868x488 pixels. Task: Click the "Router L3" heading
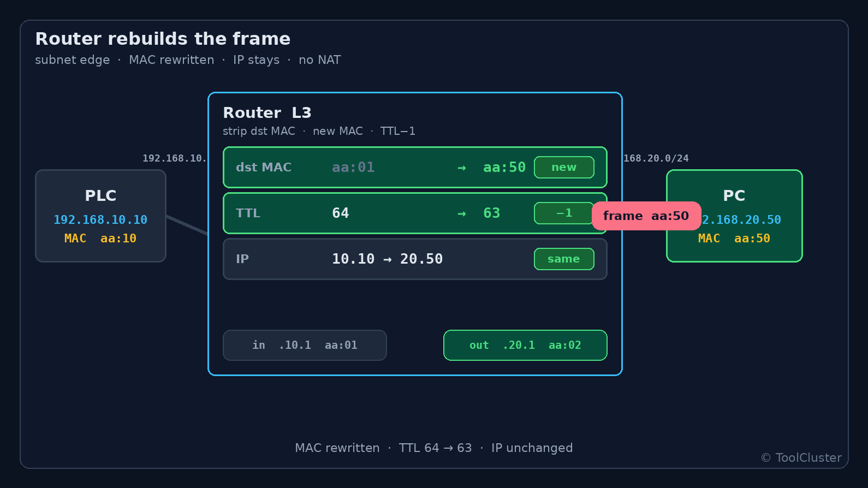[267, 112]
